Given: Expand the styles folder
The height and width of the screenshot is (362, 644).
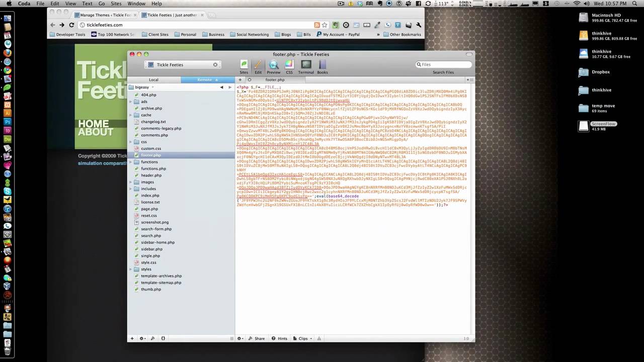Looking at the screenshot, I should pos(131,269).
